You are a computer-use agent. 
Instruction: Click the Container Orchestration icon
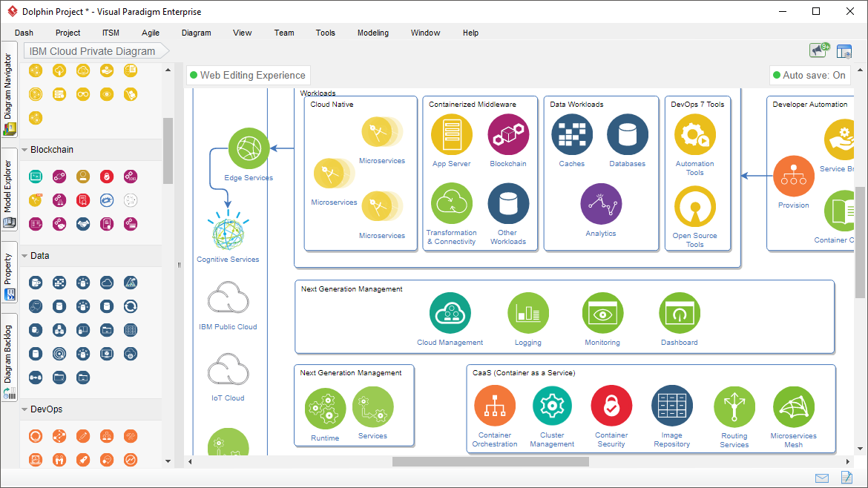pyautogui.click(x=495, y=406)
